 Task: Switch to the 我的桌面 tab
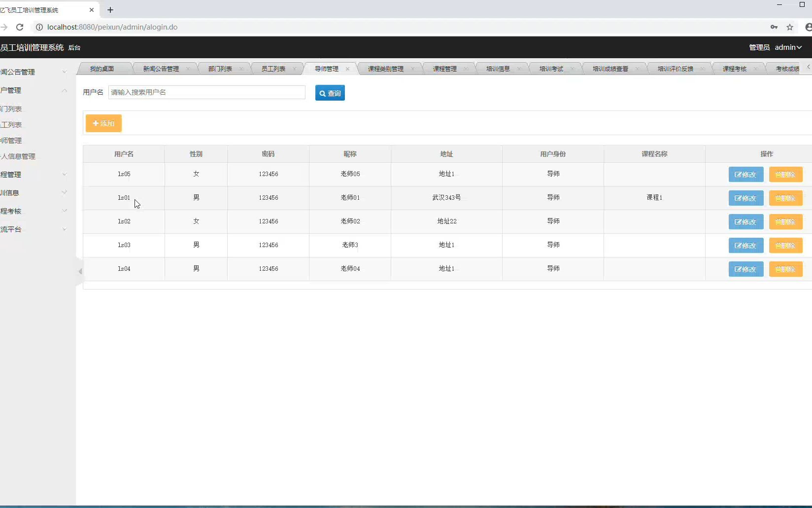[102, 69]
